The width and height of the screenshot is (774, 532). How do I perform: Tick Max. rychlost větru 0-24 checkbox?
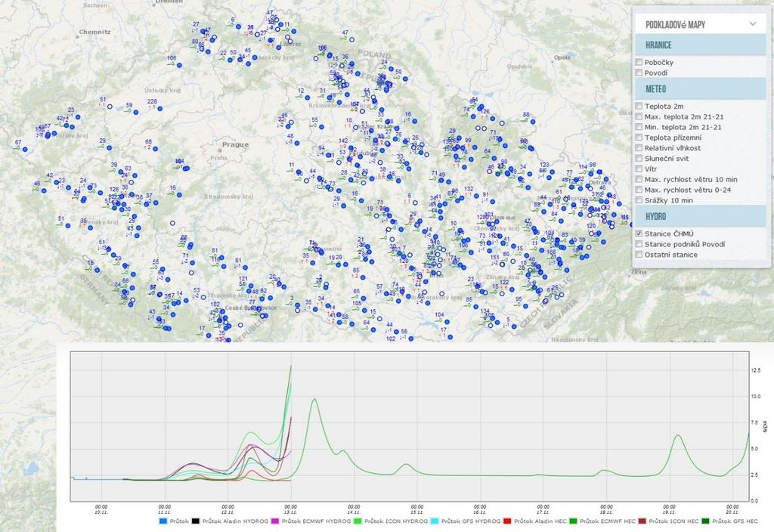[639, 190]
